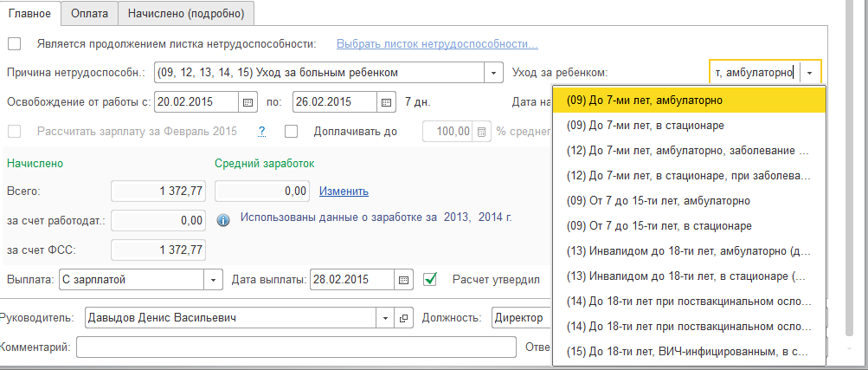Screen dimensions: 868x370
Task: Open the 'Выплата' dropdown with 'С зарплатой'
Action: (x=215, y=280)
